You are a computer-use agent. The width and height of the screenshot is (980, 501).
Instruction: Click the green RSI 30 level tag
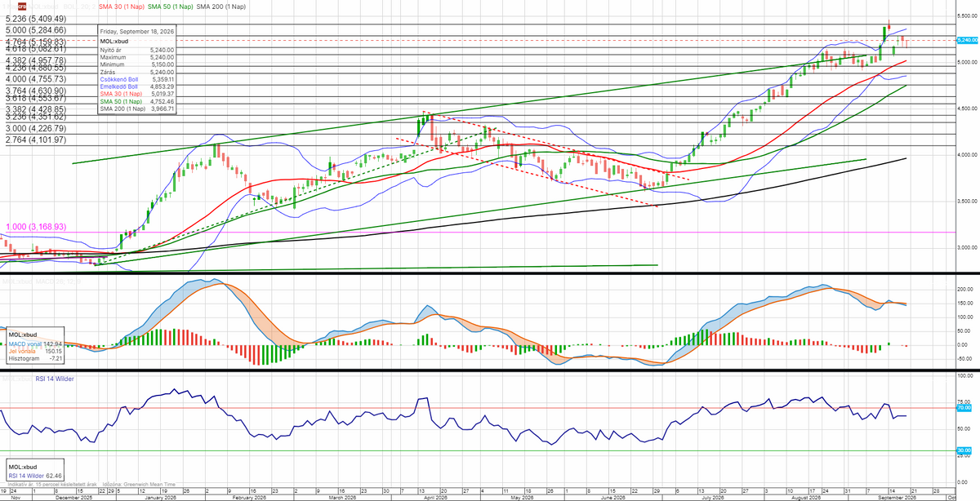[963, 450]
